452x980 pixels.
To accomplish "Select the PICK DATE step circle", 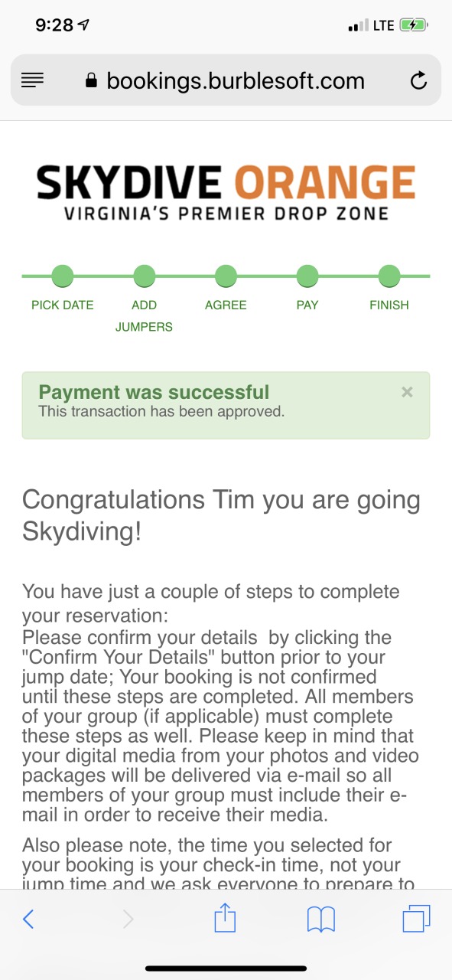I will (63, 276).
